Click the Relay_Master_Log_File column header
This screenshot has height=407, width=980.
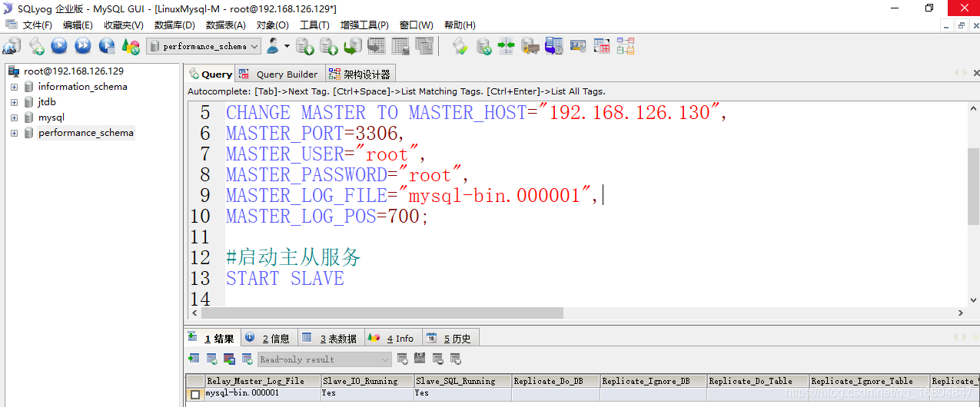pos(262,381)
